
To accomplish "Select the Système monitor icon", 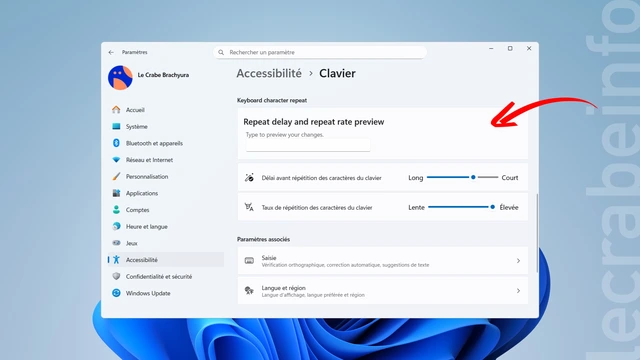I will [116, 127].
